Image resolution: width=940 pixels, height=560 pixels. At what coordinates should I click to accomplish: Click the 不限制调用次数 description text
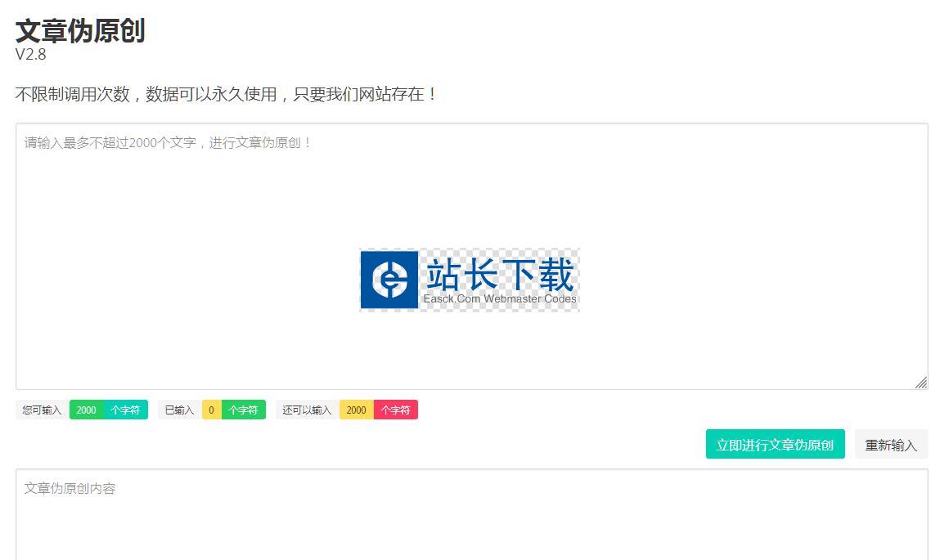pyautogui.click(x=226, y=94)
